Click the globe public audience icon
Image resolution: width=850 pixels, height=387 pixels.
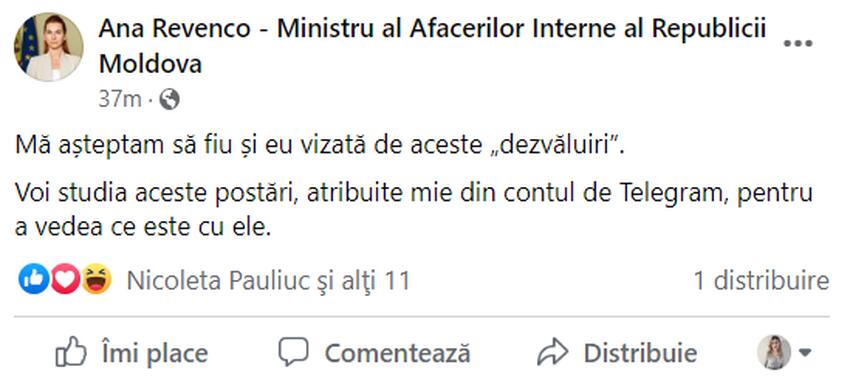[x=169, y=100]
